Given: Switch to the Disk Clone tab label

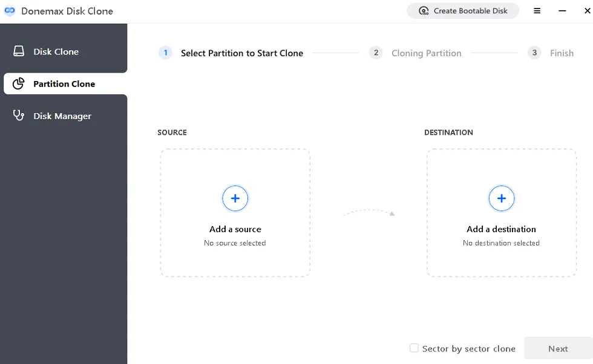Looking at the screenshot, I should pyautogui.click(x=56, y=52).
